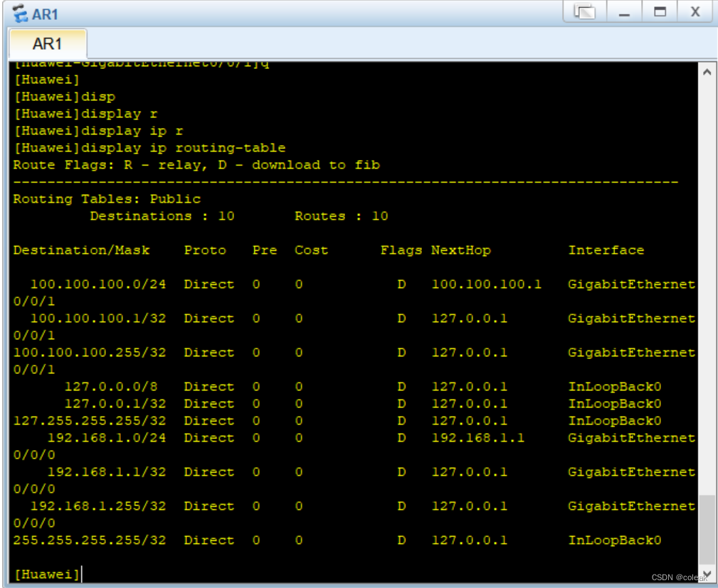The width and height of the screenshot is (718, 588).
Task: Click the 'Pre' column header
Action: coord(265,250)
